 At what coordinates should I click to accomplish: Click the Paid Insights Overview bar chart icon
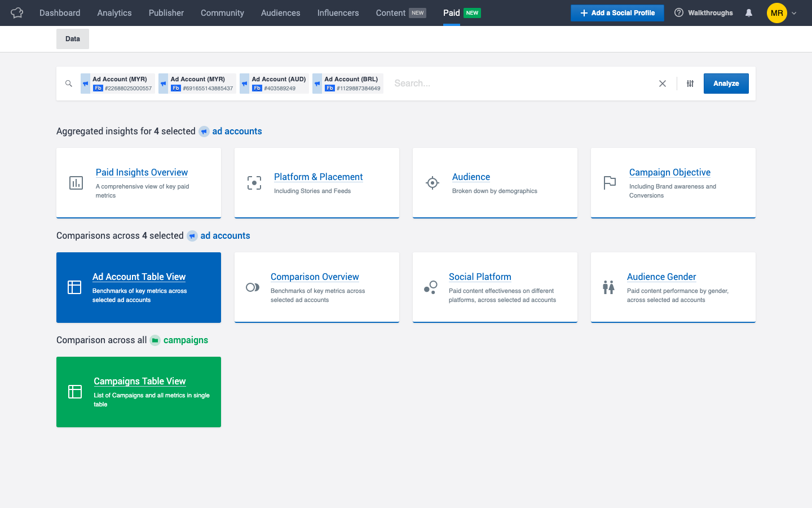[76, 182]
